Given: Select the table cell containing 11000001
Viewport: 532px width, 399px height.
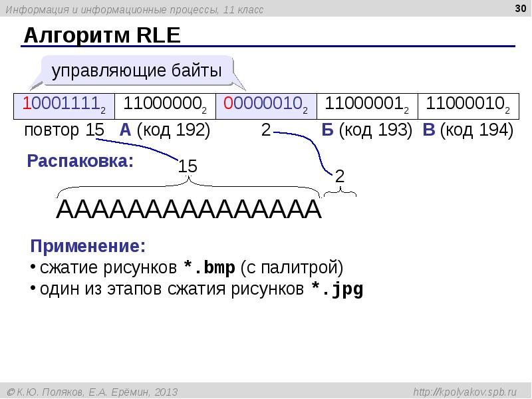Looking at the screenshot, I should tap(367, 106).
